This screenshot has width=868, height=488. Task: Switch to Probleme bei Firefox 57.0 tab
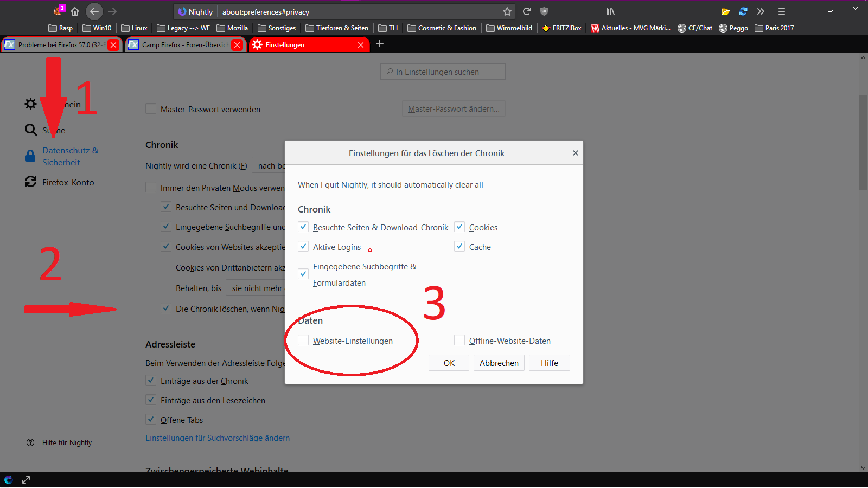click(57, 45)
